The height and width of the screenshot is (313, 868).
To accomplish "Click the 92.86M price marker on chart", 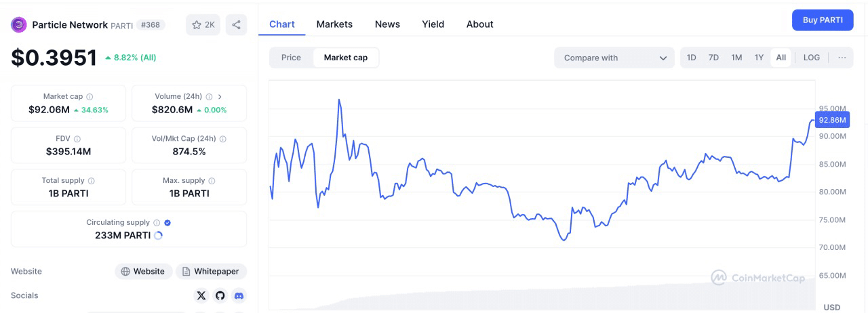I will click(832, 120).
